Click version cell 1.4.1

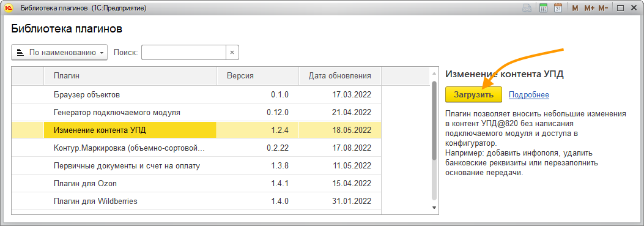click(257, 184)
